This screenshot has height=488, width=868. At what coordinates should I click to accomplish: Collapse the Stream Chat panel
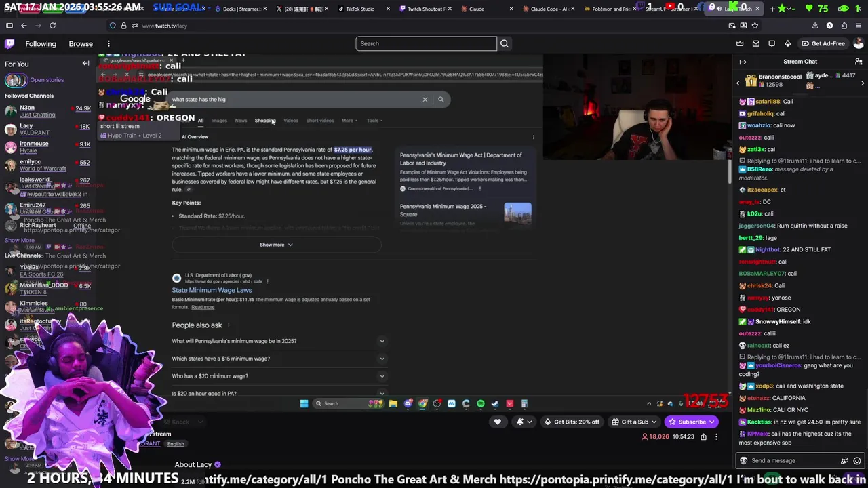[x=743, y=62]
